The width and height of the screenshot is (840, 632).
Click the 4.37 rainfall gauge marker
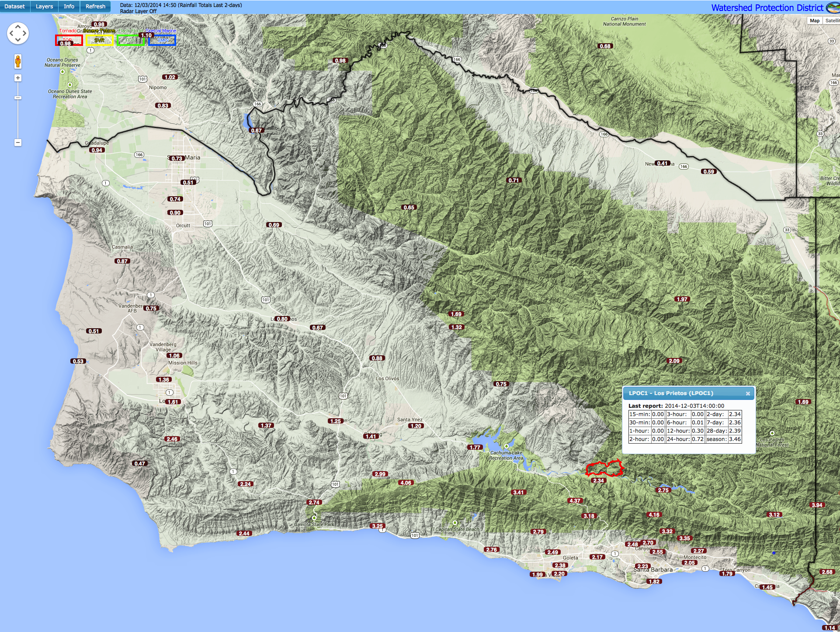click(575, 501)
